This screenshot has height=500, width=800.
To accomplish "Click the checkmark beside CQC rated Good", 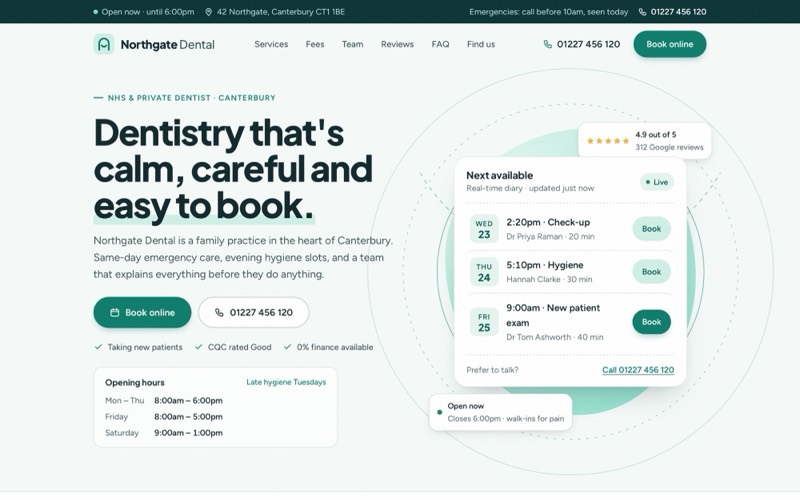I will [x=198, y=347].
